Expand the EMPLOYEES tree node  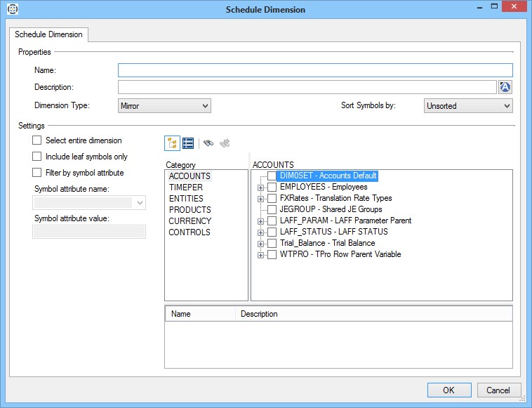pyautogui.click(x=261, y=187)
